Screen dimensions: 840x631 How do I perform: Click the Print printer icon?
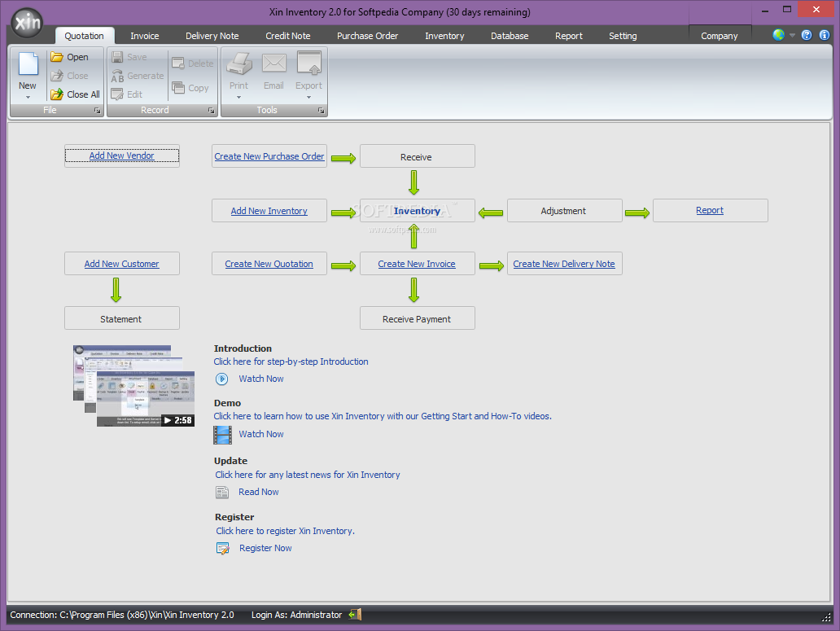pos(239,64)
